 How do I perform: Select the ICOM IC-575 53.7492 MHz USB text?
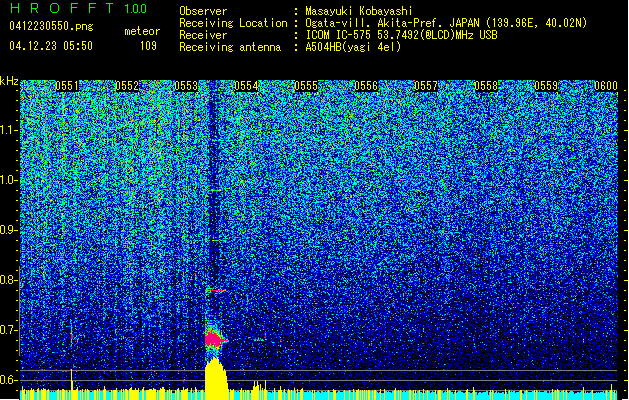tap(401, 35)
